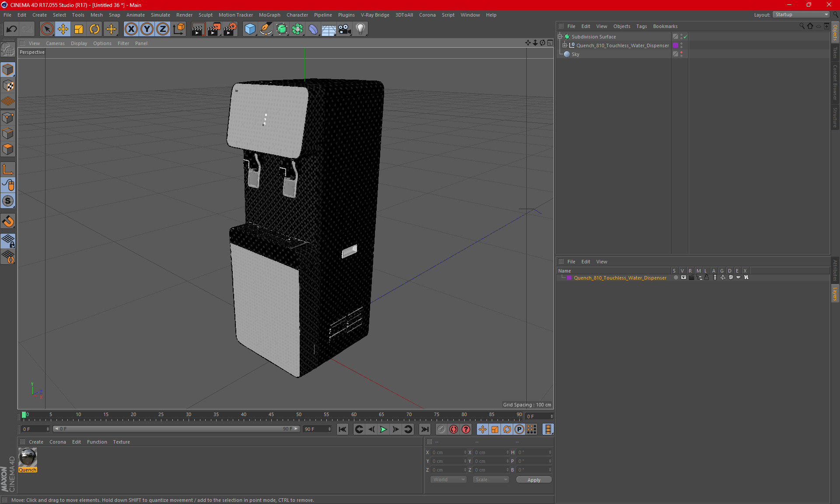This screenshot has height=504, width=840.
Task: Render the active view
Action: pos(198,29)
